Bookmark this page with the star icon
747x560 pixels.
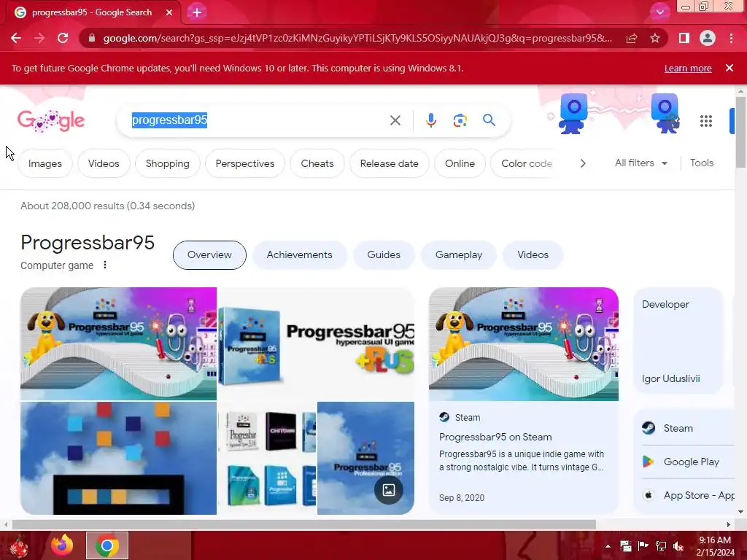pyautogui.click(x=655, y=38)
